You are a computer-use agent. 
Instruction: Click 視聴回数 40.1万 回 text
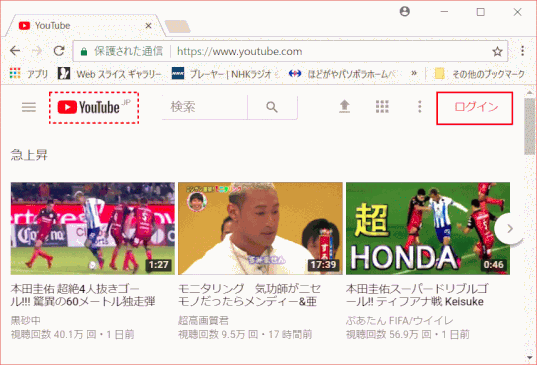pos(53,335)
